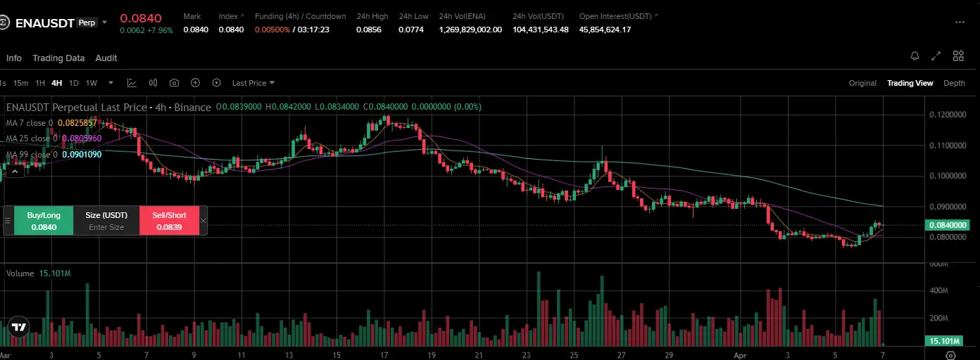This screenshot has width=980, height=360.
Task: Open the chart indicators icon
Action: pos(132,83)
